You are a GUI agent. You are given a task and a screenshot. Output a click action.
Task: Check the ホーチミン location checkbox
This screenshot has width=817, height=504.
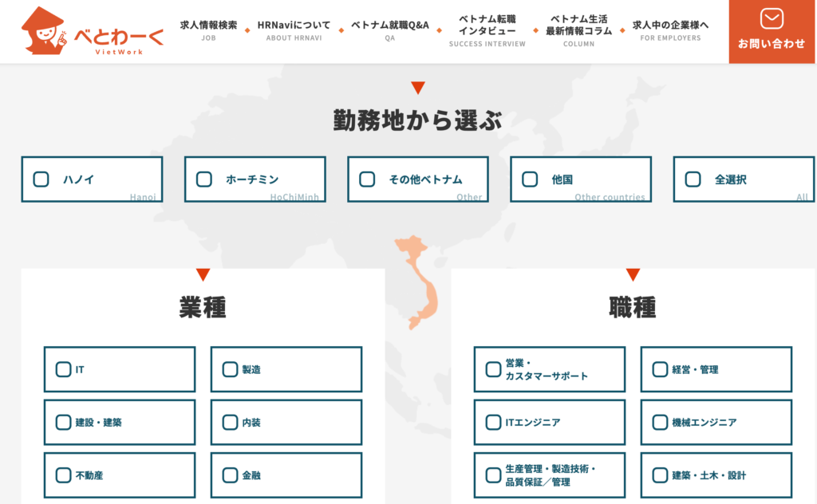coord(203,179)
